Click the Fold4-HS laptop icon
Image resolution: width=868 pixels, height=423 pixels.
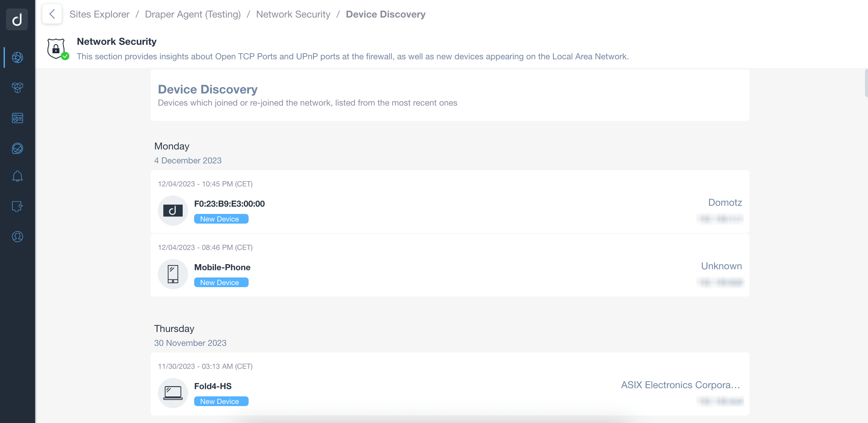173,393
